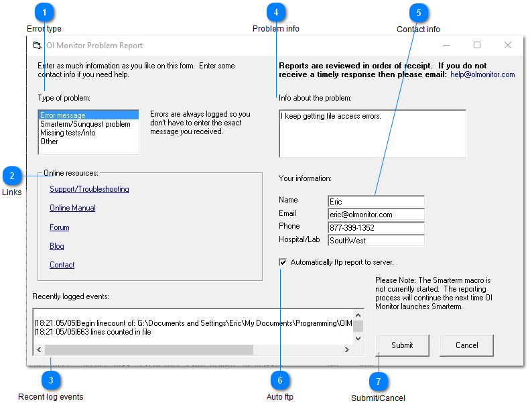
Task: Open the Contact link
Action: tap(62, 265)
